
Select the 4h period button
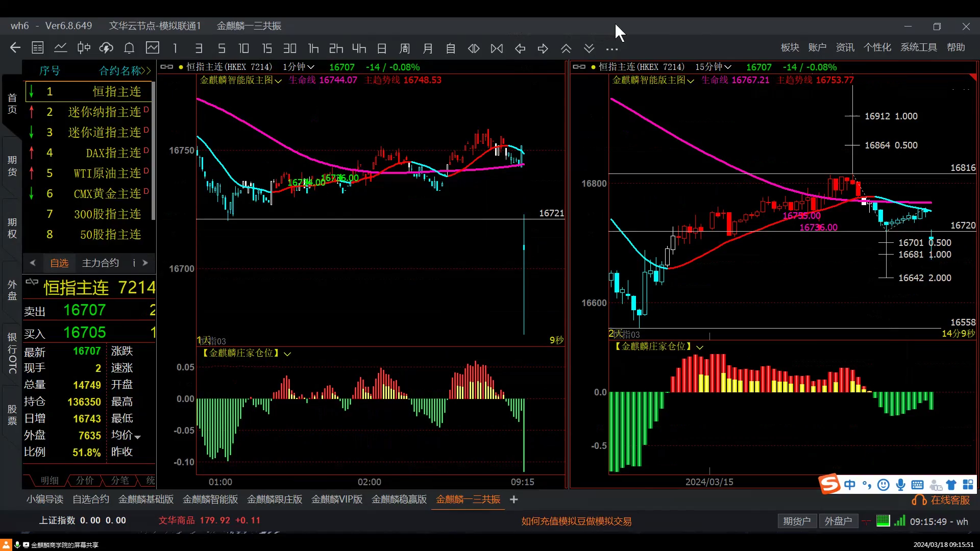tap(359, 48)
